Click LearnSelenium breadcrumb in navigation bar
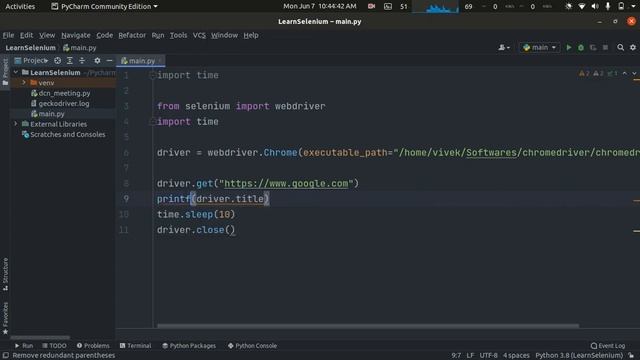 [31, 48]
